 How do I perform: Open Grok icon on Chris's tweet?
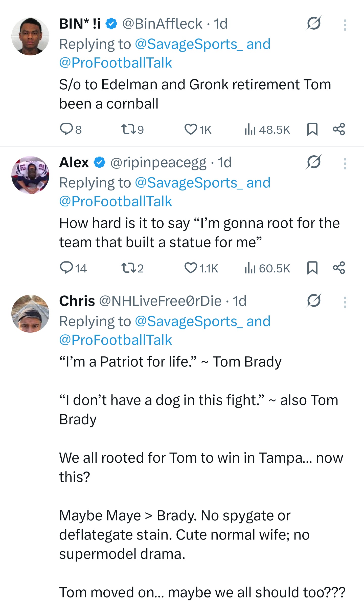point(313,300)
